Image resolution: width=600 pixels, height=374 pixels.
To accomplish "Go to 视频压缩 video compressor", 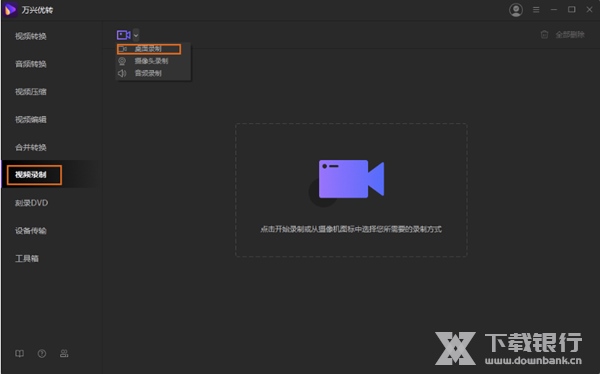I will 31,92.
